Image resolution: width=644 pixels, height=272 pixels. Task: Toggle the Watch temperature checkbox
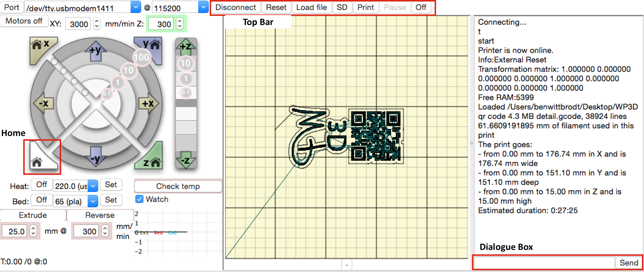[x=139, y=199]
